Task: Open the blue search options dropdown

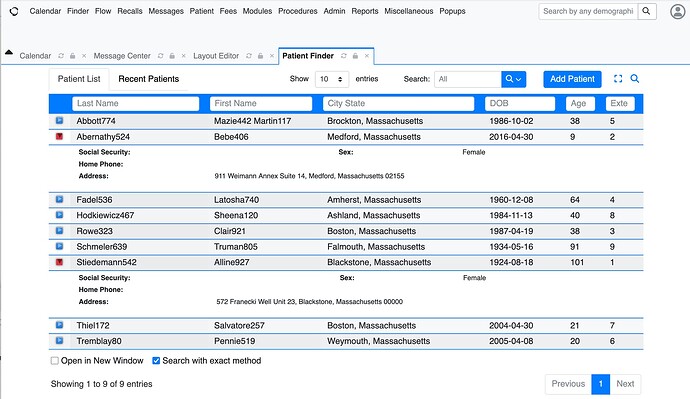Action: click(514, 79)
